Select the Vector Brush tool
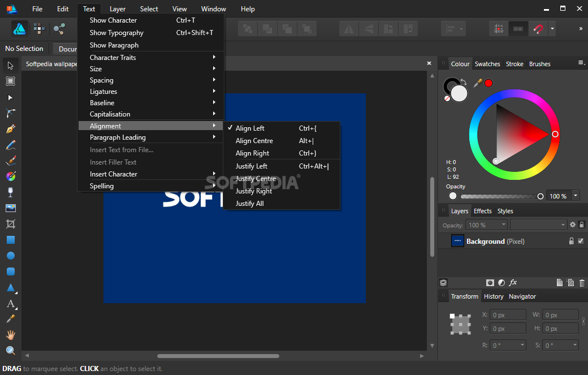This screenshot has height=375, width=588. tap(11, 161)
